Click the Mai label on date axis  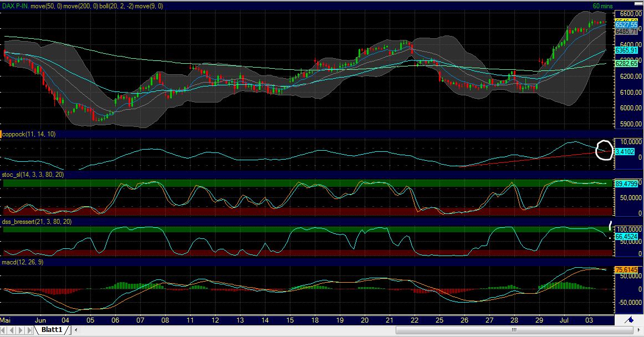[x=6, y=320]
